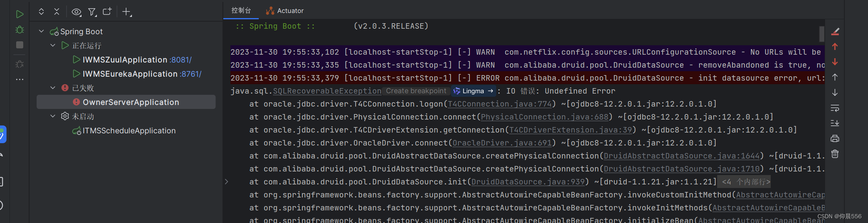
Task: Select IWMSZuulApplication in services tree
Action: pos(125,60)
